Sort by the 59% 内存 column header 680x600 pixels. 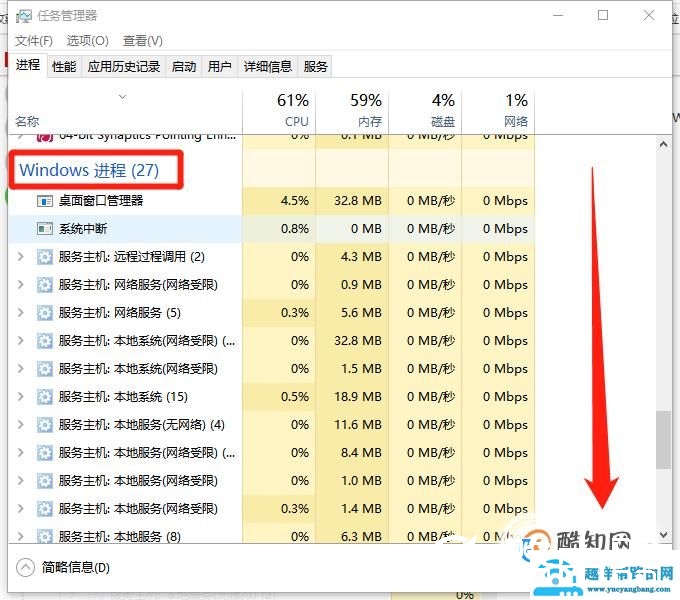[x=352, y=111]
